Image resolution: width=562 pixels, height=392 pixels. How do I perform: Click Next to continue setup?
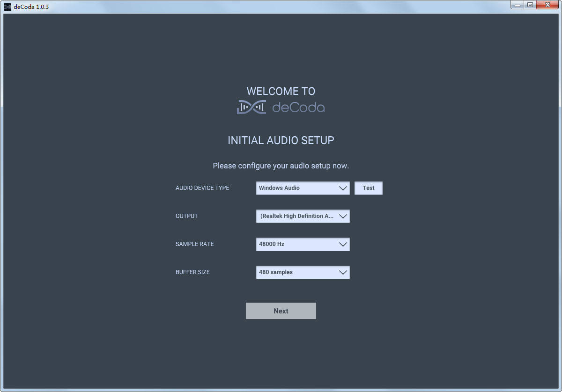[x=281, y=311]
